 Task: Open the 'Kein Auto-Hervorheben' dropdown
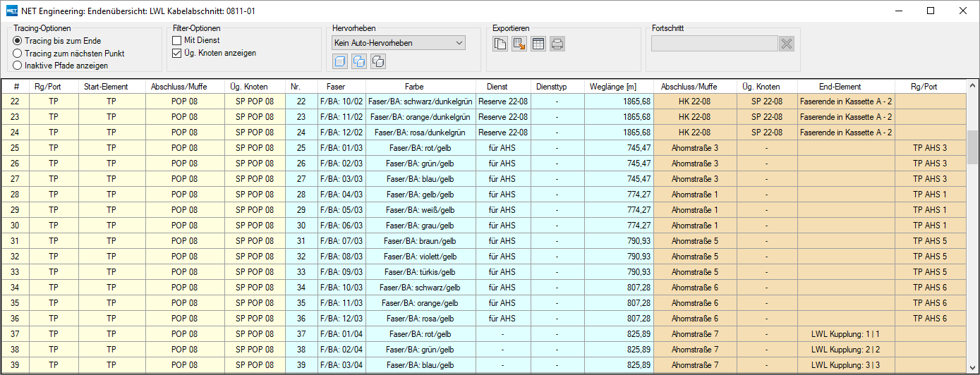[x=399, y=43]
